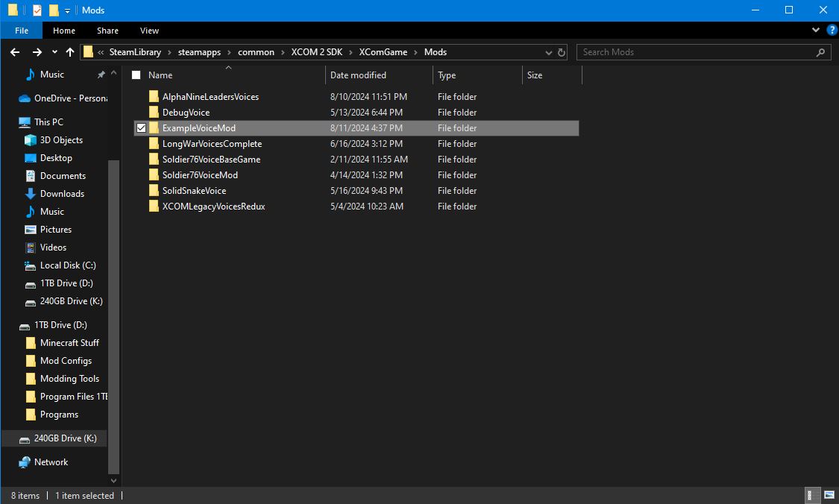Click the search magnifier icon
The width and height of the screenshot is (839, 504).
point(820,52)
